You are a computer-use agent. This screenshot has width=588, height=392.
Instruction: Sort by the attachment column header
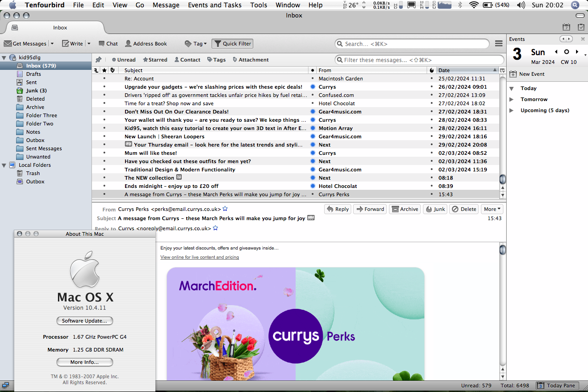113,70
